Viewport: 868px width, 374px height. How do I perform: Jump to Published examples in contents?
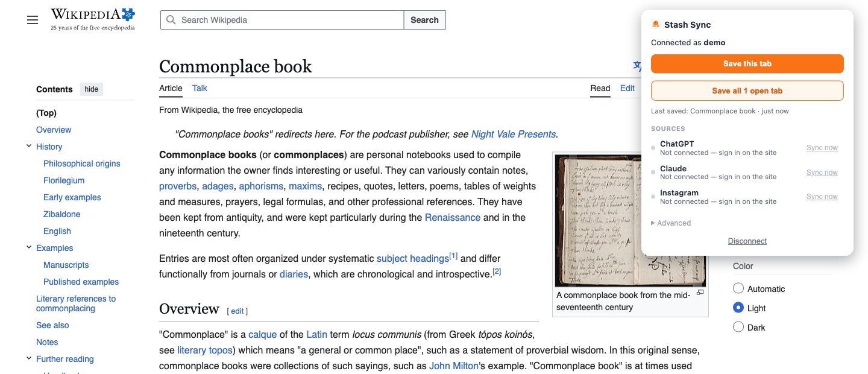pos(81,282)
